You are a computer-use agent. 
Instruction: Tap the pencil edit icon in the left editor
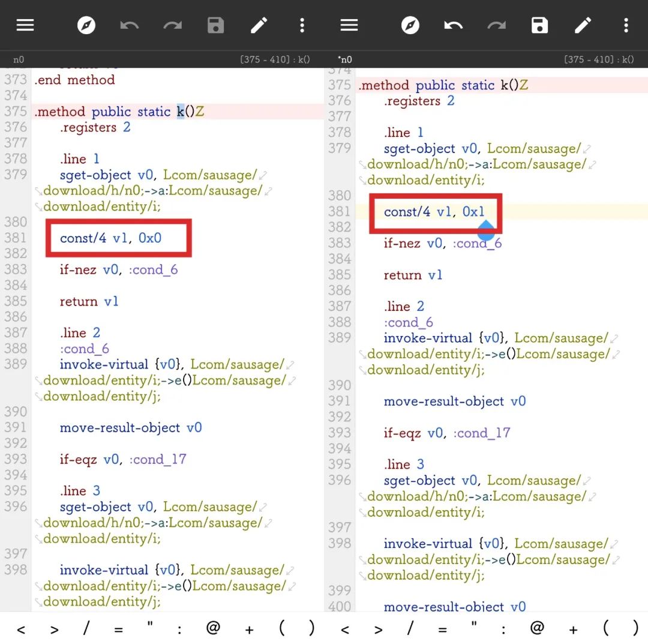click(259, 25)
